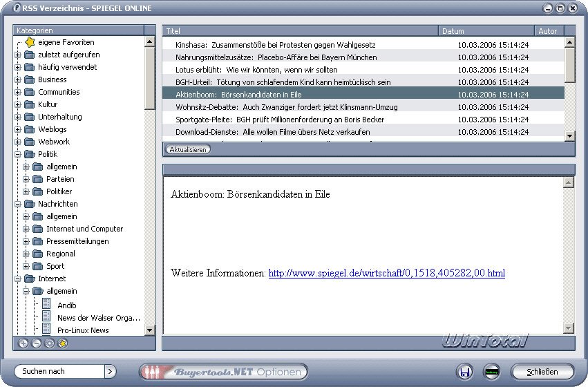Click the Regional folder icon
The image size is (588, 387).
click(x=37, y=254)
